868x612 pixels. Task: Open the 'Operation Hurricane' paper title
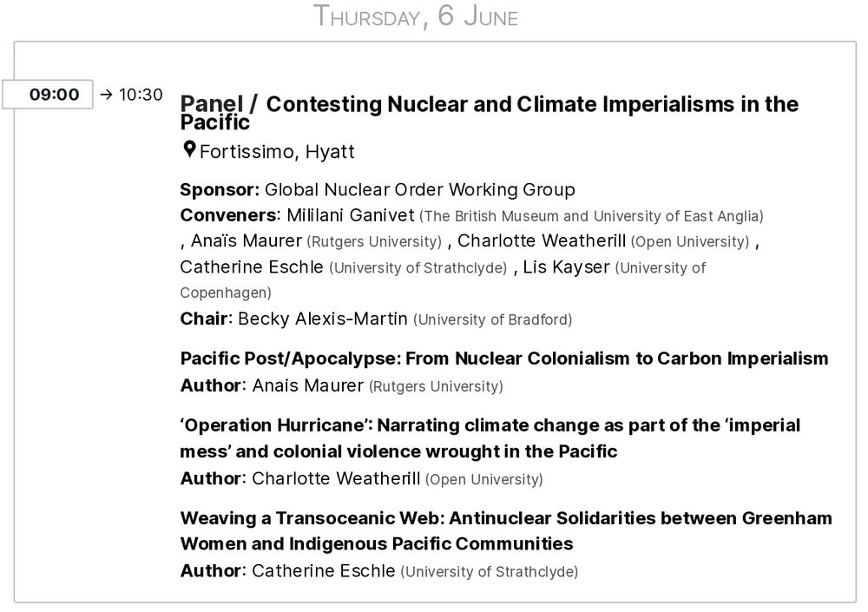[x=490, y=438]
